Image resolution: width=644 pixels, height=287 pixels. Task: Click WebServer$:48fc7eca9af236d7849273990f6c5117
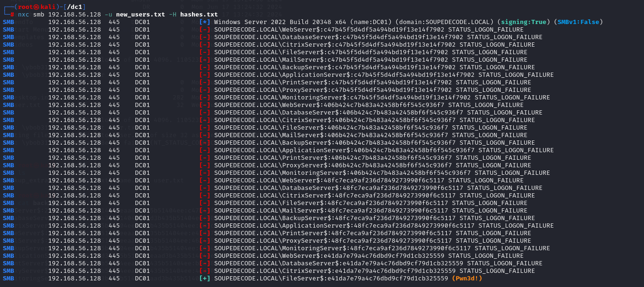point(363,180)
